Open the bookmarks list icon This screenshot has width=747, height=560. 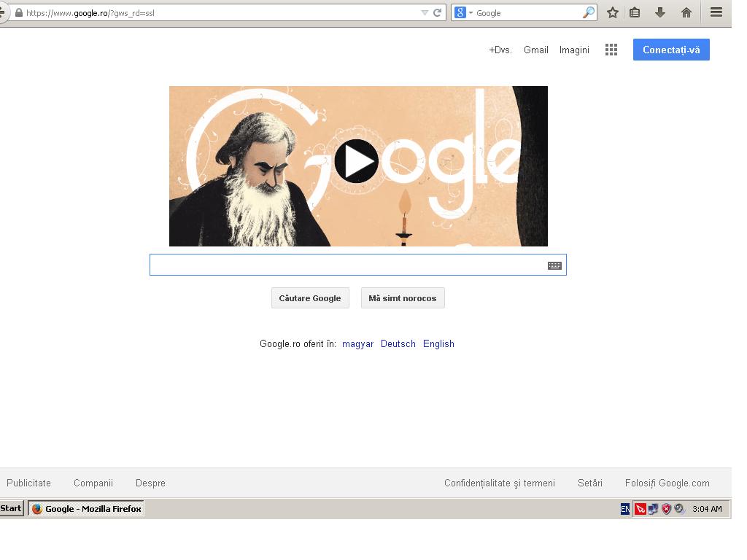tap(635, 13)
